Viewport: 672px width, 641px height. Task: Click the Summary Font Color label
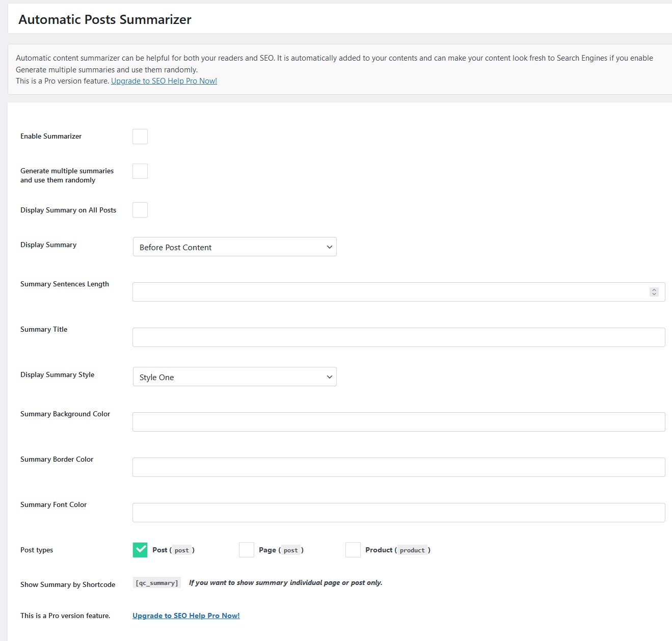53,504
